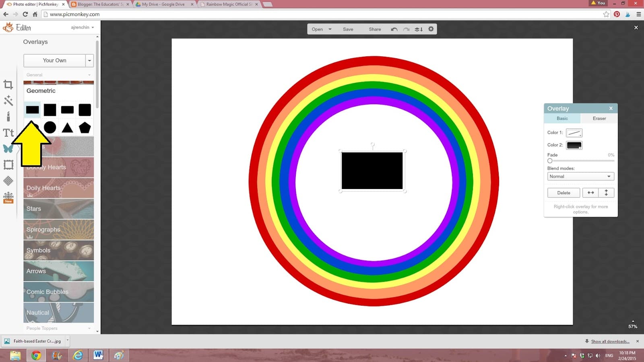Flip overlay horizontally
Viewport: 644px width, 362px height.
click(x=590, y=193)
